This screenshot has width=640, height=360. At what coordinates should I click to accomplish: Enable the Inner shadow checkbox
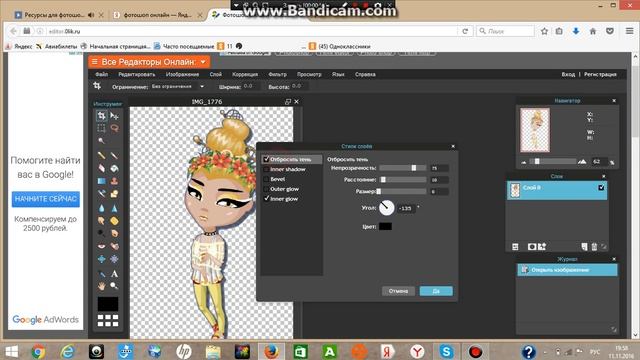click(x=266, y=169)
